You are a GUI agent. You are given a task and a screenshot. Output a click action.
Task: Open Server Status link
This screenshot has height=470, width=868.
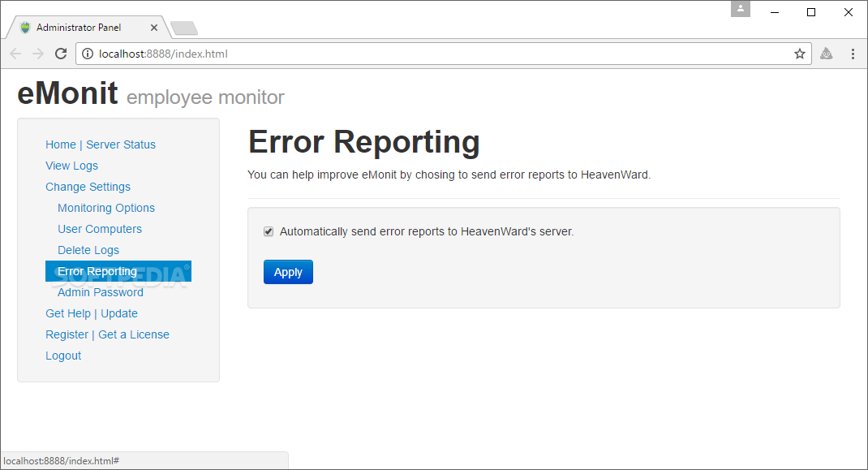click(x=121, y=144)
